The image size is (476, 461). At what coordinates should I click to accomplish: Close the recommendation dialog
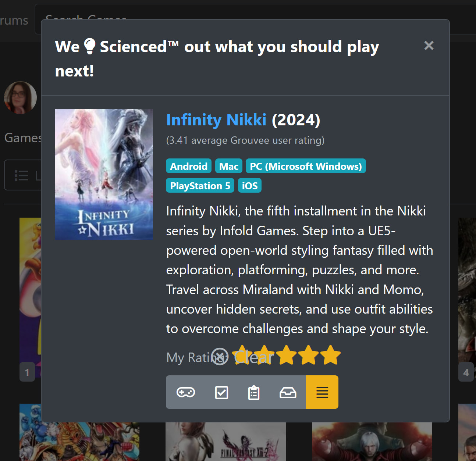point(429,46)
